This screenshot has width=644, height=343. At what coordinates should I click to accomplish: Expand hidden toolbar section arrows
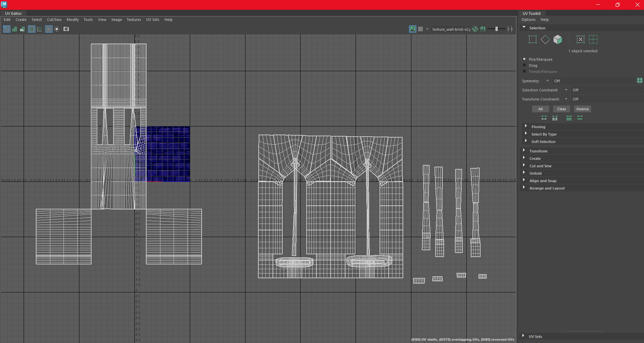510,29
